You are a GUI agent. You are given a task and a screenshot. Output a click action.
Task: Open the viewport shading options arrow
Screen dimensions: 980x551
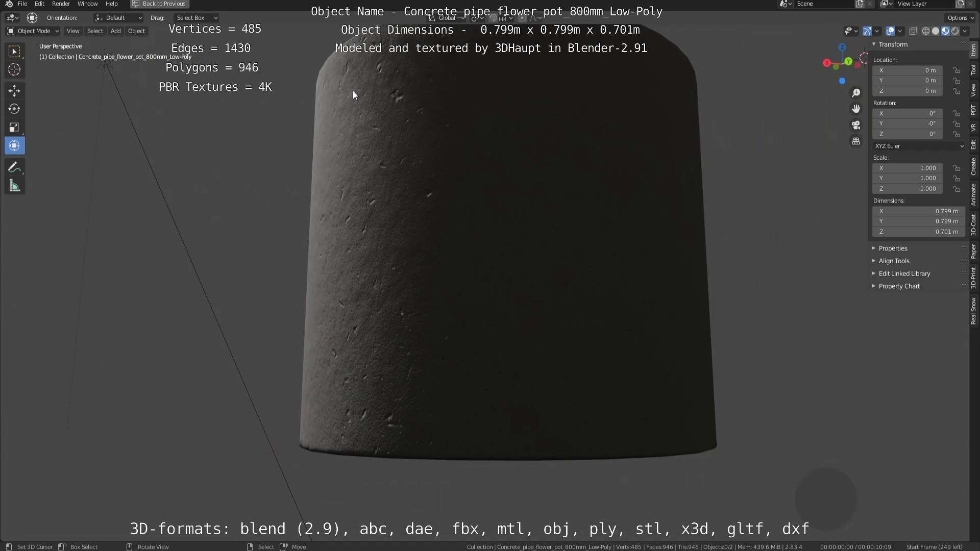[x=965, y=31]
